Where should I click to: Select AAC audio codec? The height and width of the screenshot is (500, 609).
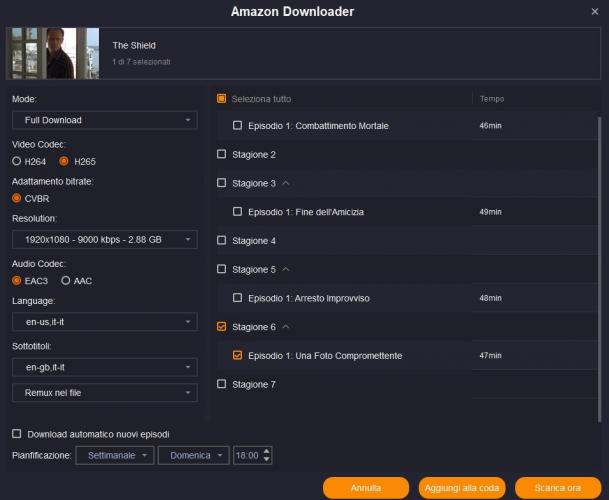click(x=66, y=280)
